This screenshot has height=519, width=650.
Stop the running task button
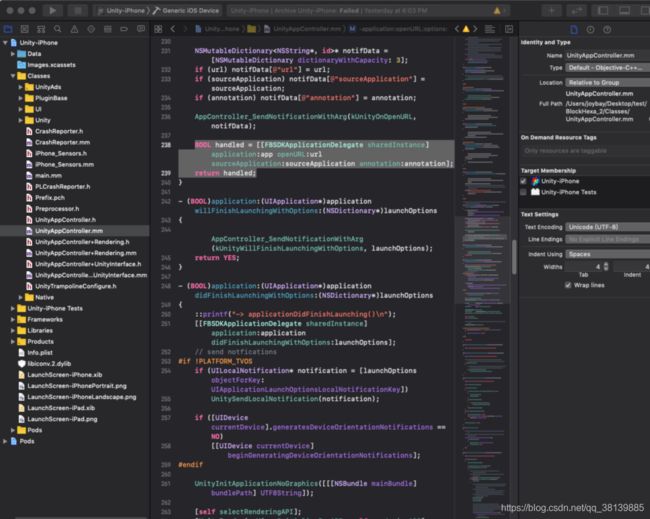78,10
